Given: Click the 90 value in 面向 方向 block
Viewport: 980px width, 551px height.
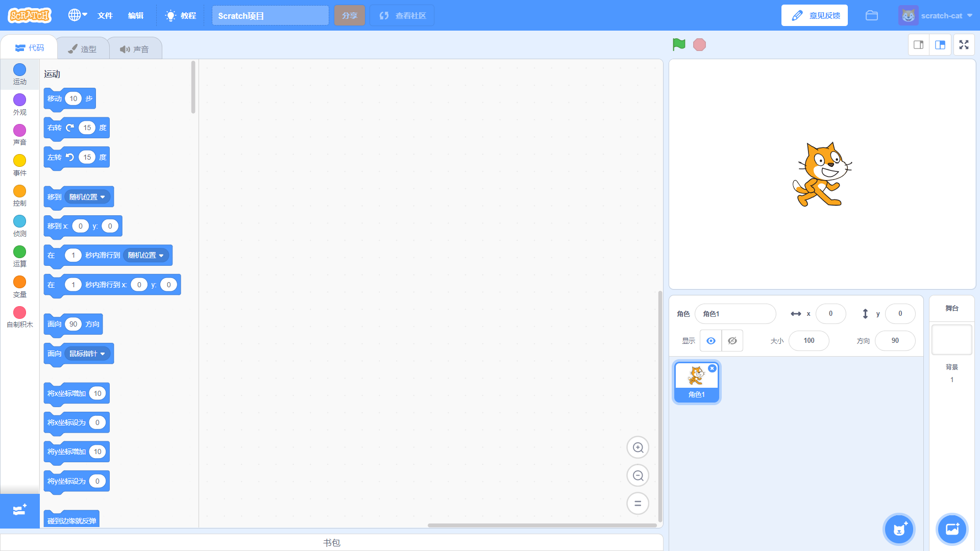Looking at the screenshot, I should pos(73,324).
